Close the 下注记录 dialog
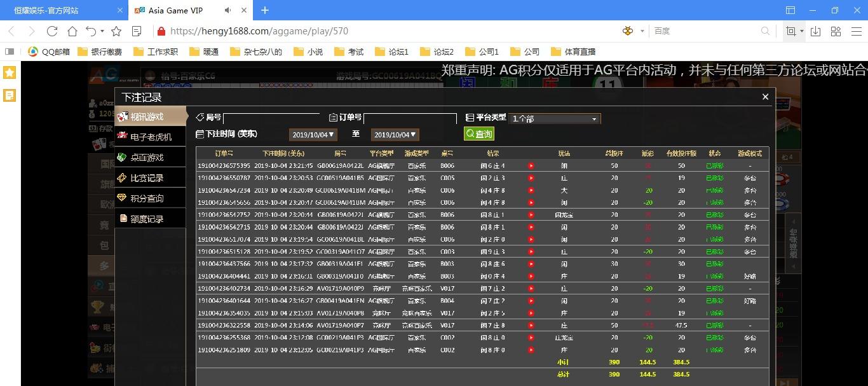The image size is (868, 386). click(x=765, y=97)
